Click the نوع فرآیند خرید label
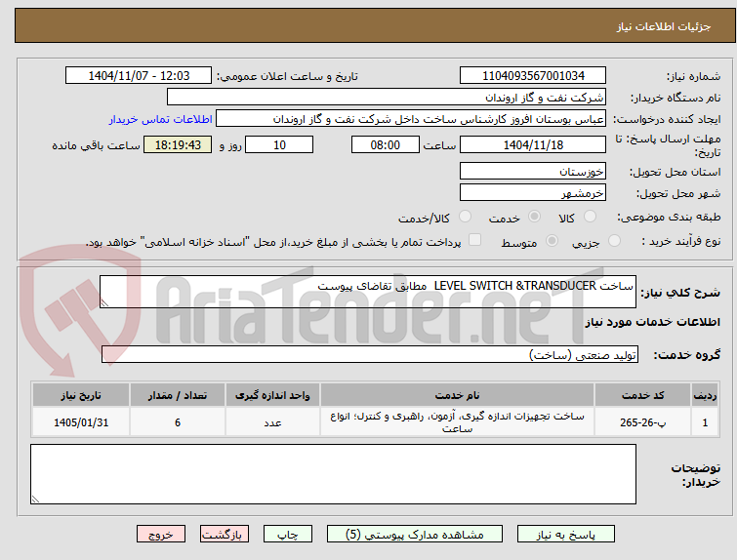 (681, 241)
